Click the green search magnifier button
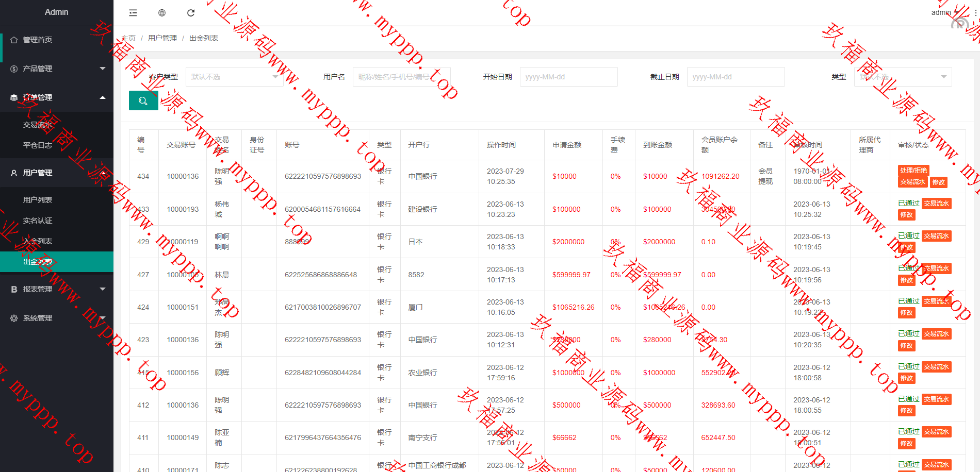 (143, 101)
